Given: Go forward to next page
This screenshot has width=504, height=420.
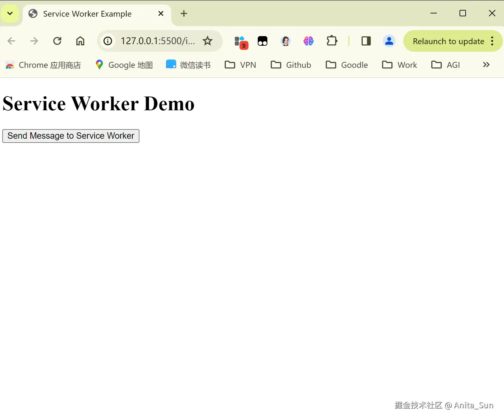Looking at the screenshot, I should tap(34, 41).
